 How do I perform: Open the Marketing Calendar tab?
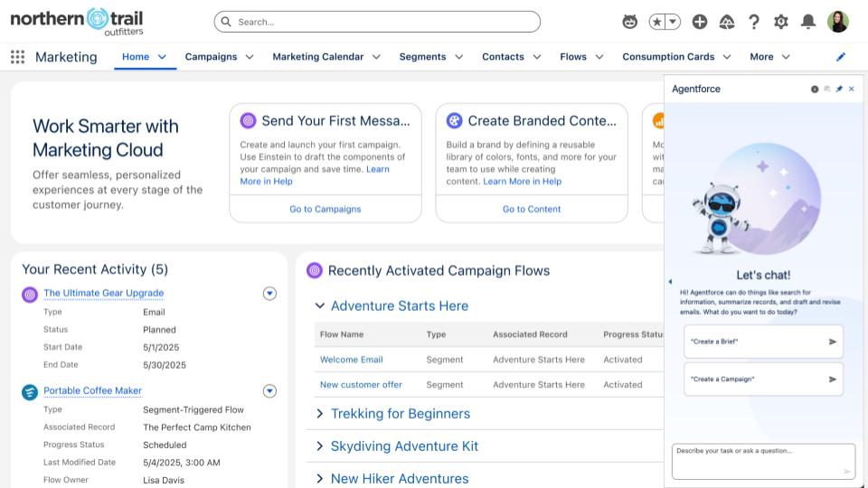317,57
